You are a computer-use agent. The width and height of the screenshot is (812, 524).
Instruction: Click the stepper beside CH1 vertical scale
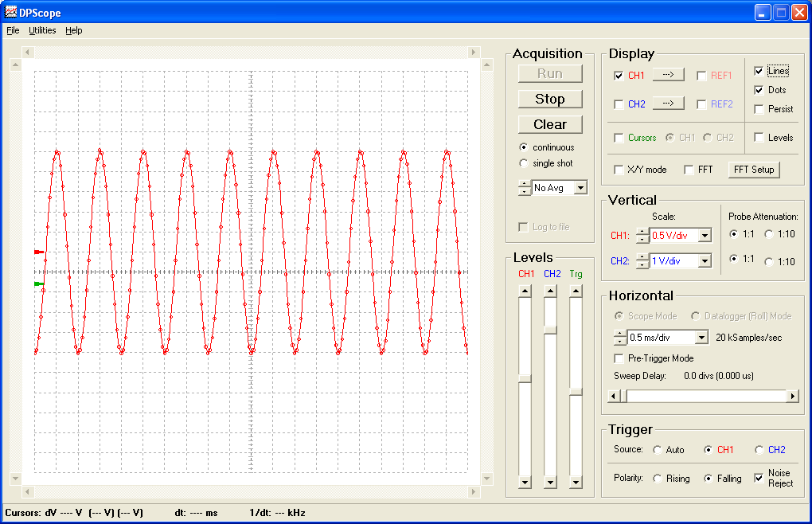(x=642, y=235)
